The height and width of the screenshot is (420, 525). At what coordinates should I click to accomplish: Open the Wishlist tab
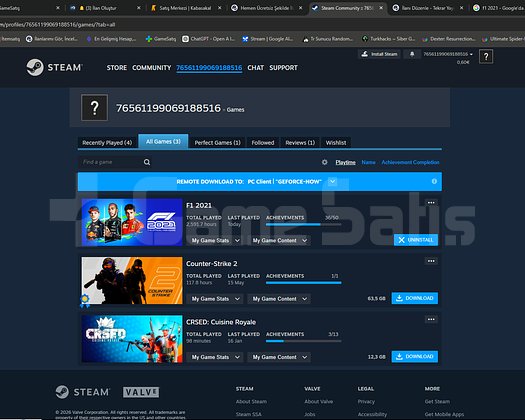pyautogui.click(x=336, y=143)
